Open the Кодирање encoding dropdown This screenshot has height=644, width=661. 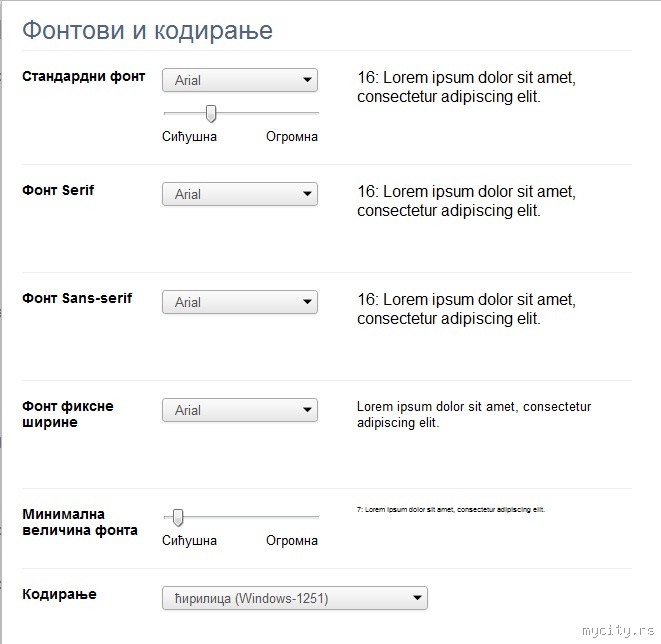point(294,598)
